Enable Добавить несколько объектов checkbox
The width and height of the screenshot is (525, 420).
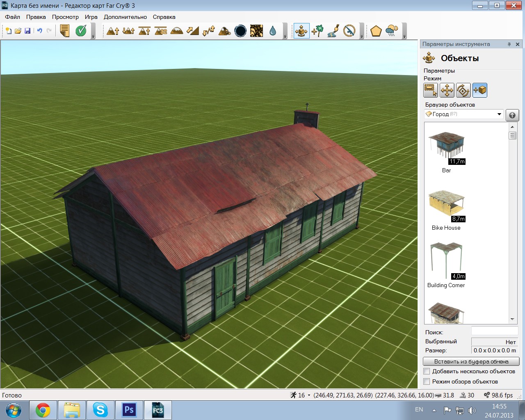click(x=427, y=371)
